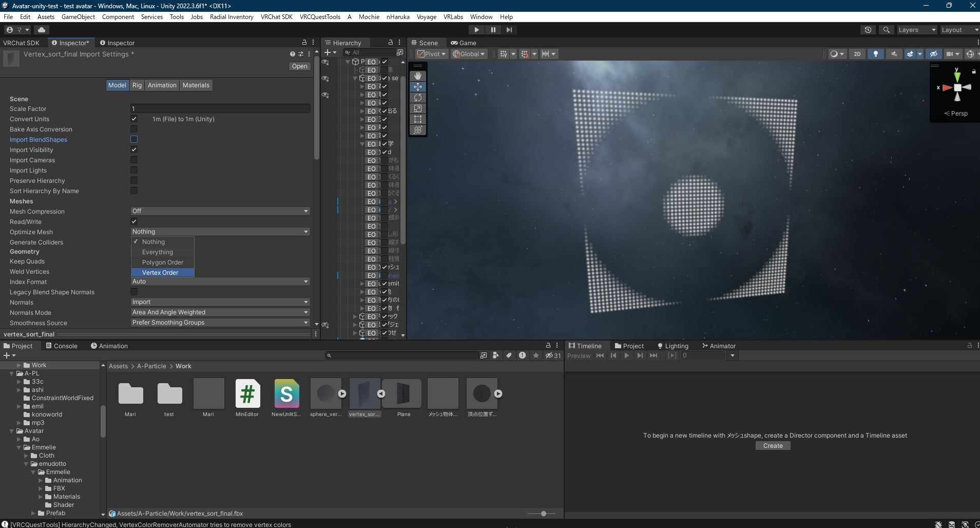The width and height of the screenshot is (980, 528).
Task: Click the Undo History icon
Action: (x=868, y=30)
